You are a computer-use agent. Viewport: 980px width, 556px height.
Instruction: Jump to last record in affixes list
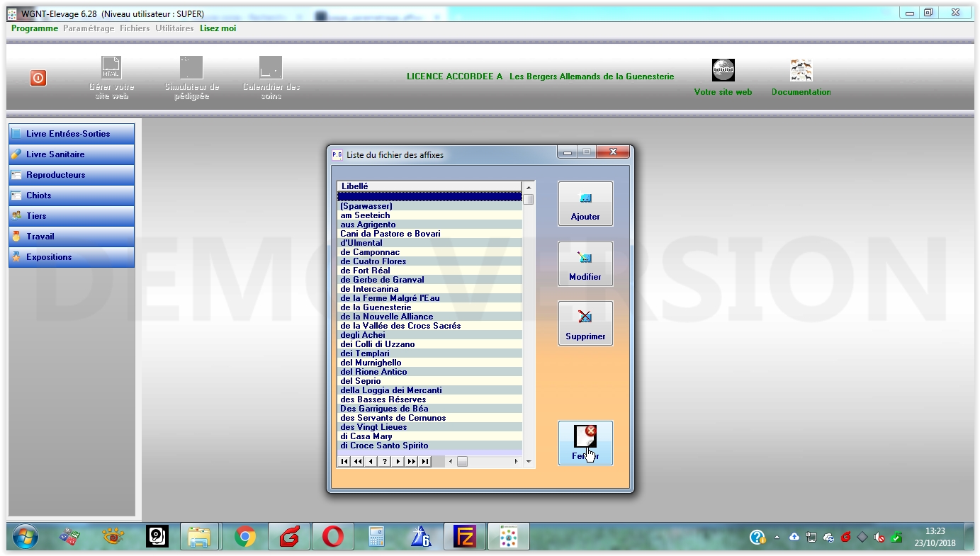click(x=424, y=462)
